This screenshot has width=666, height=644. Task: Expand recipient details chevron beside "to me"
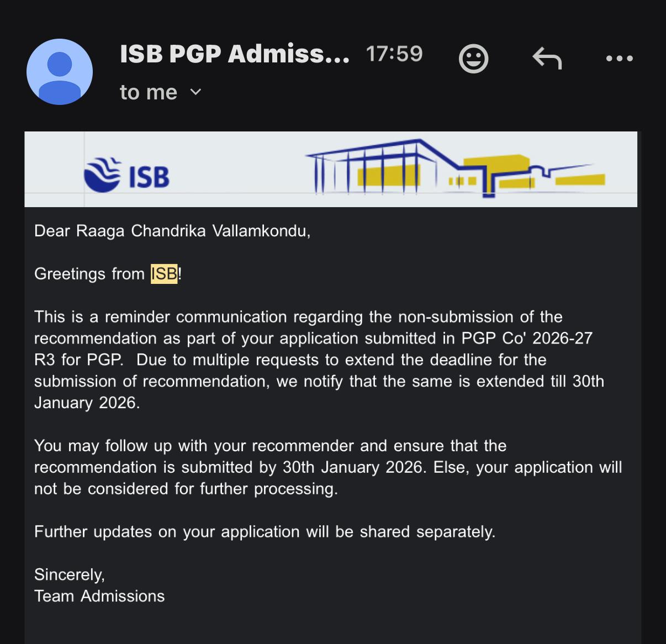(195, 92)
